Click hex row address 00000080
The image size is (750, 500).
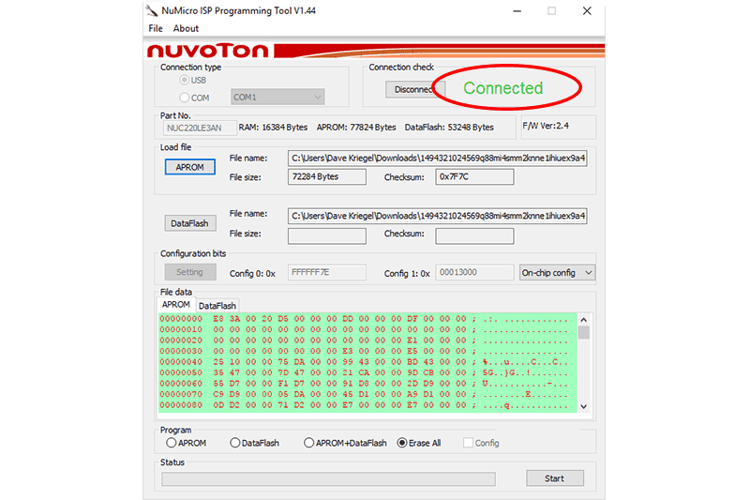click(181, 405)
